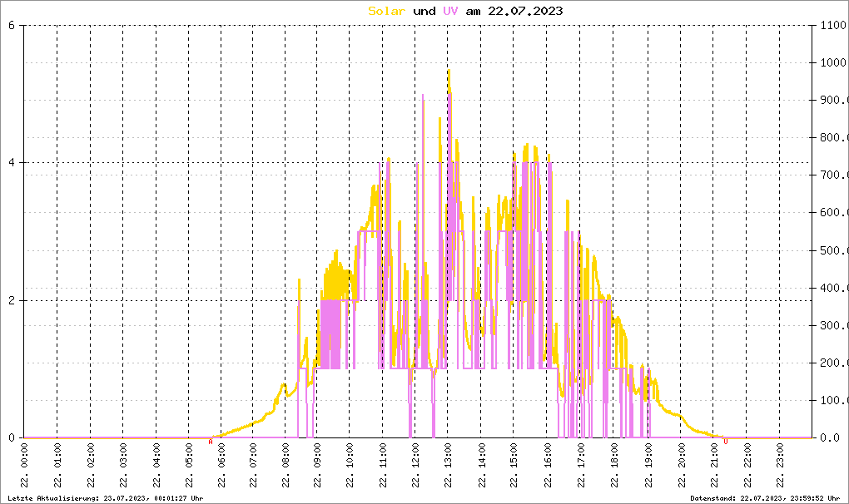Click the '22. 14:00' time axis label
The height and width of the screenshot is (504, 849).
click(x=481, y=466)
